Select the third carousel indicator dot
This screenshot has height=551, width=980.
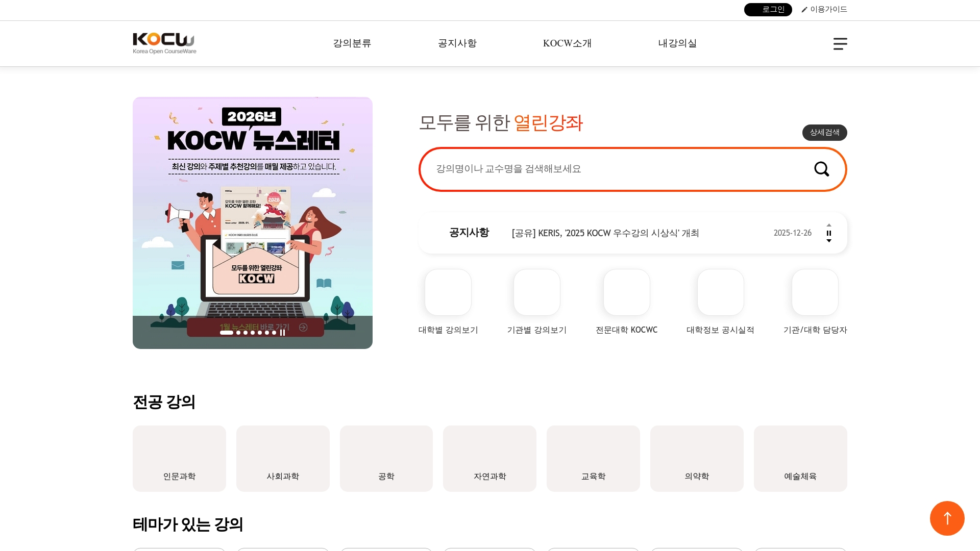tap(245, 333)
